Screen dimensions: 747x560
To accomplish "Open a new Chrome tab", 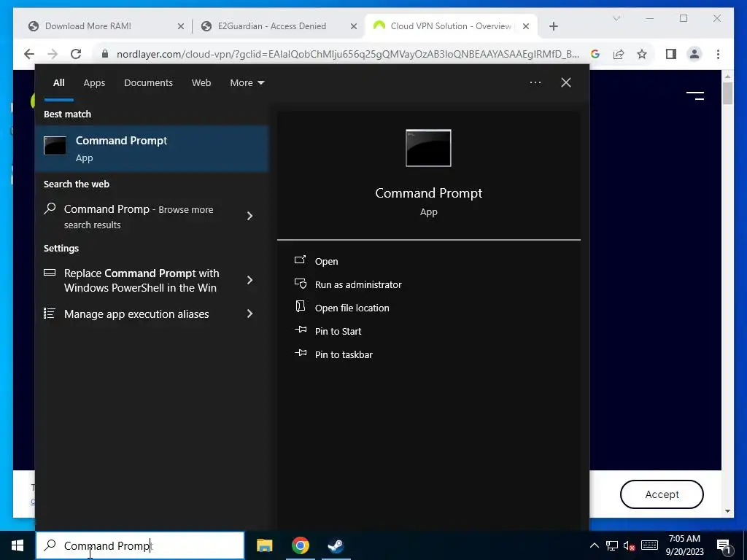I will pyautogui.click(x=553, y=26).
